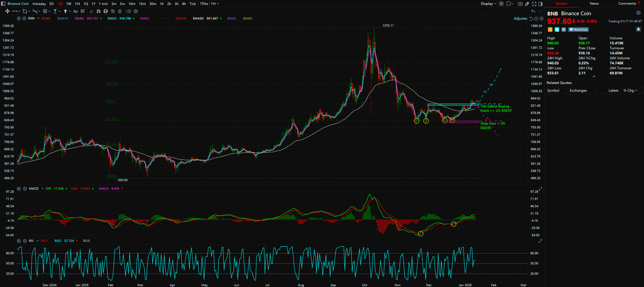The image size is (644, 287).
Task: Select the 1W timeframe
Action: (x=69, y=4)
